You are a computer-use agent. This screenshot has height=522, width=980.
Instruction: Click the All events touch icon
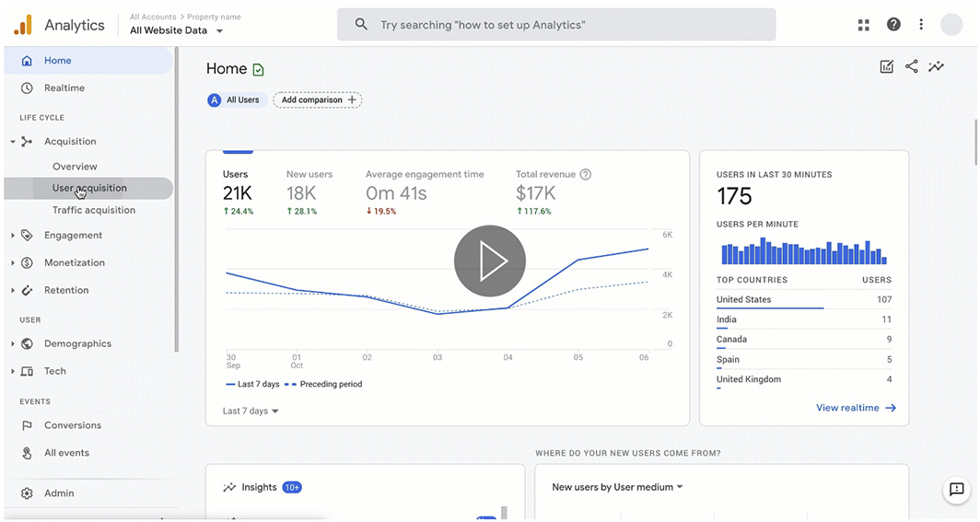(27, 453)
